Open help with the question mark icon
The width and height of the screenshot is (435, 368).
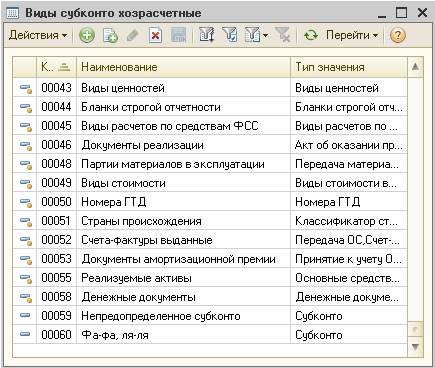397,35
